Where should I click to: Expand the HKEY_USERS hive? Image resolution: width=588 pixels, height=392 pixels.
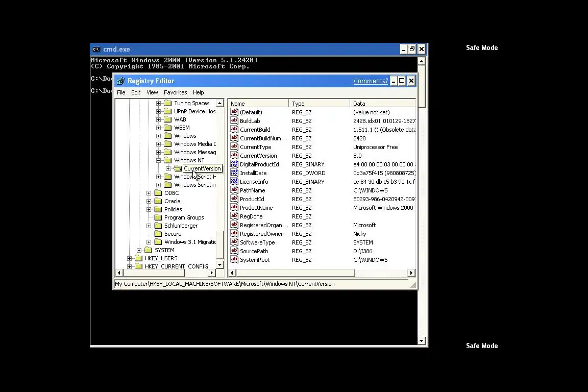129,258
